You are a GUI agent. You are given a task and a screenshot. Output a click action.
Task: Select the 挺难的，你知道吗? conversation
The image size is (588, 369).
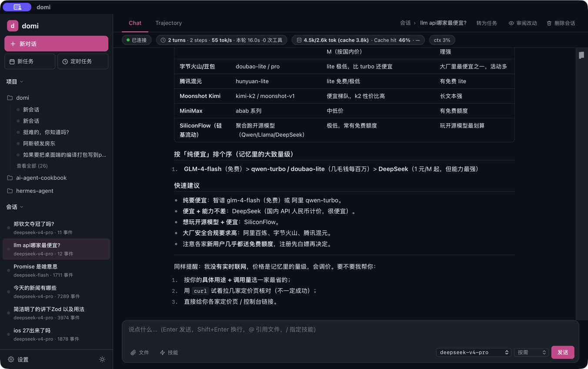pos(46,132)
